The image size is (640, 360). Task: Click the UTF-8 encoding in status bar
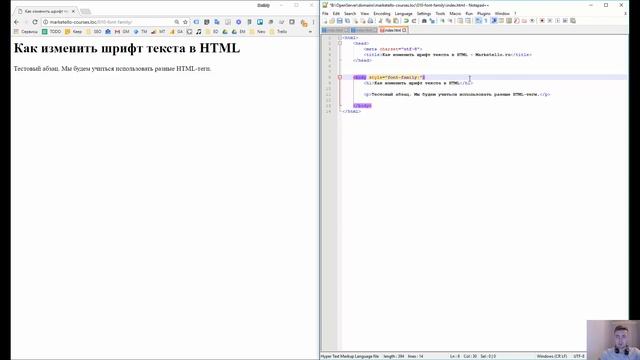pos(579,356)
